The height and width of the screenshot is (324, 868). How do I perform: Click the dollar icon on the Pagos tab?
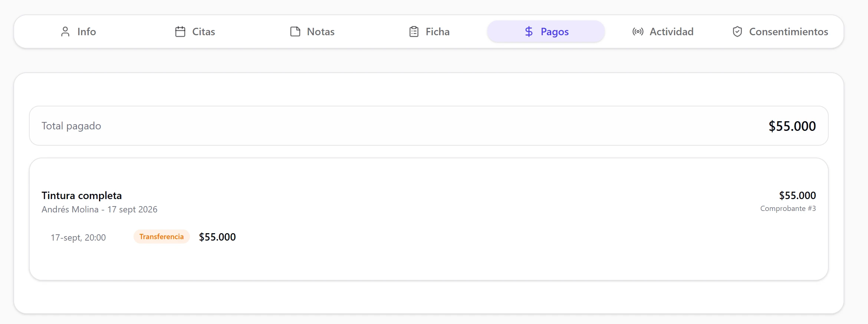(x=529, y=32)
